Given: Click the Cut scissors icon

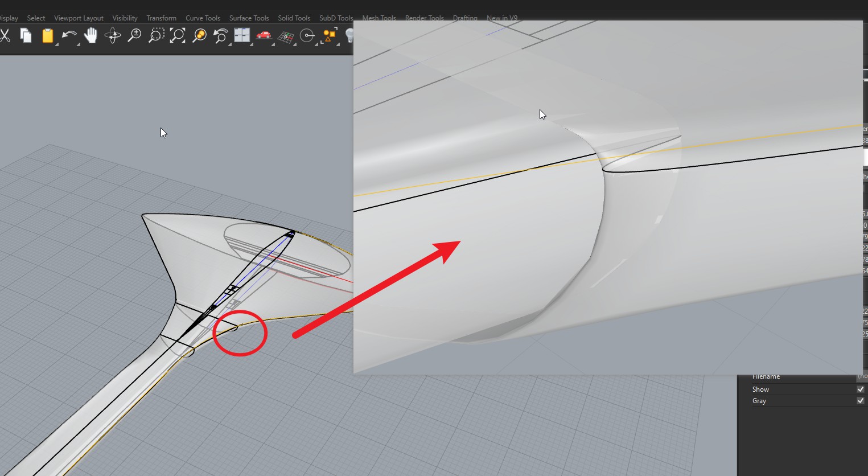Looking at the screenshot, I should point(5,36).
